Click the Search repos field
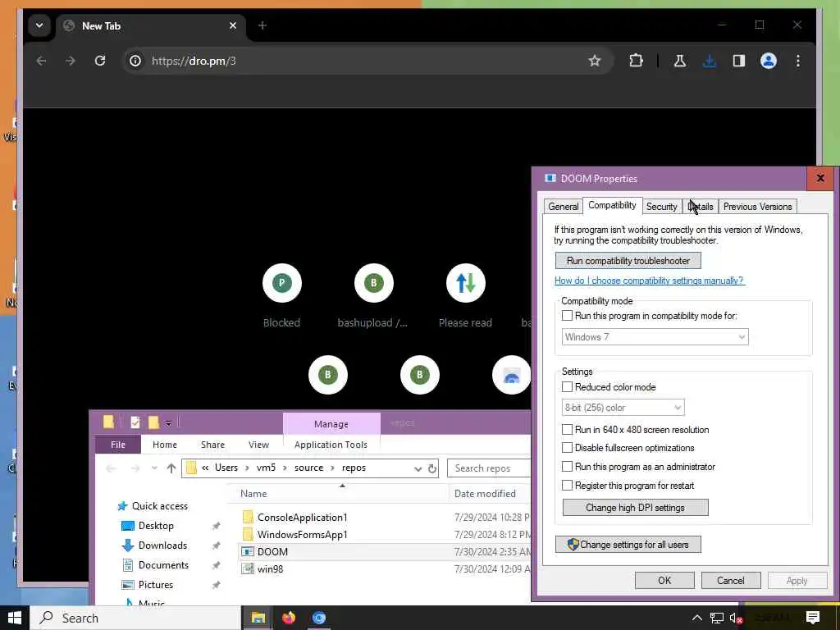 coord(488,468)
